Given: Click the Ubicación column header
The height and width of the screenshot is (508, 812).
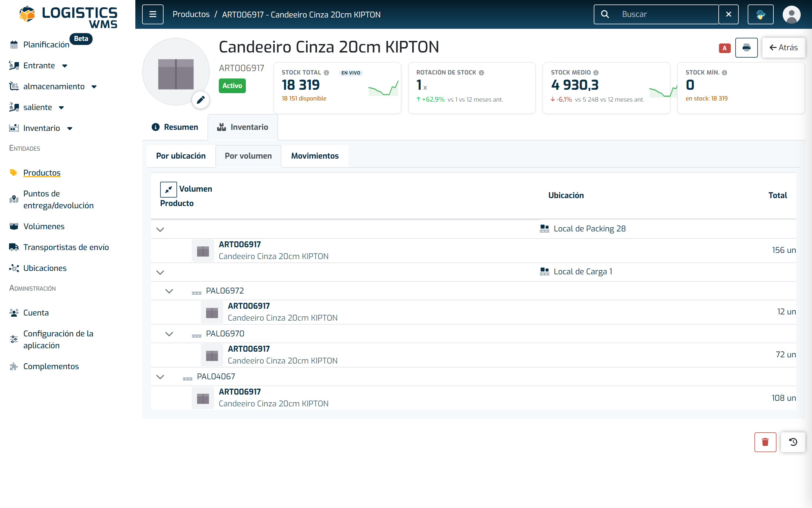Looking at the screenshot, I should coord(566,195).
